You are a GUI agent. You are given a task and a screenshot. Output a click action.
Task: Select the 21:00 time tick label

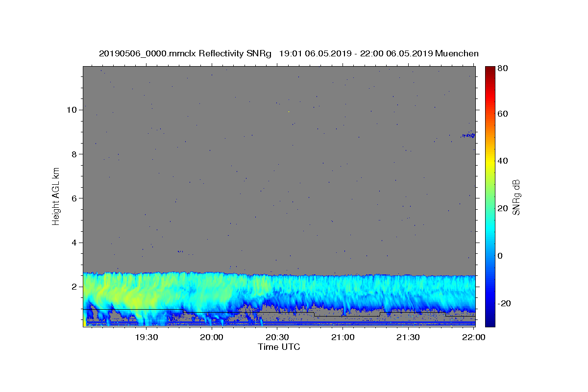pos(343,337)
